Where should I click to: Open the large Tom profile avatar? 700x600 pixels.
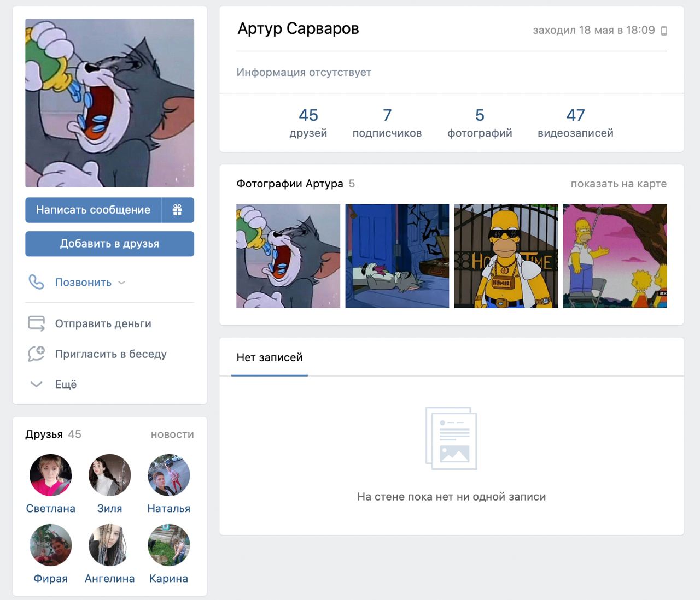point(109,103)
